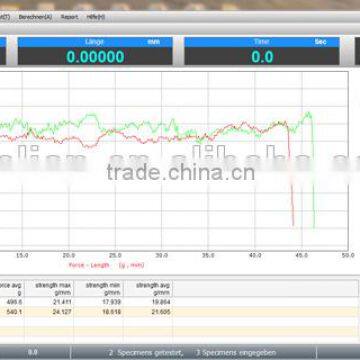Click the 40.0 x-axis tick label
Image resolution: width=360 pixels, height=360 pixels.
click(x=255, y=255)
